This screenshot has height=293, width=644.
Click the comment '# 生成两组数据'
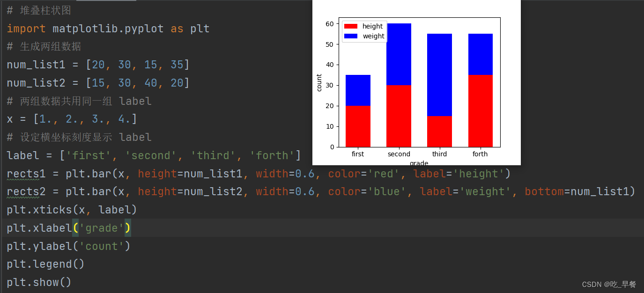(44, 46)
